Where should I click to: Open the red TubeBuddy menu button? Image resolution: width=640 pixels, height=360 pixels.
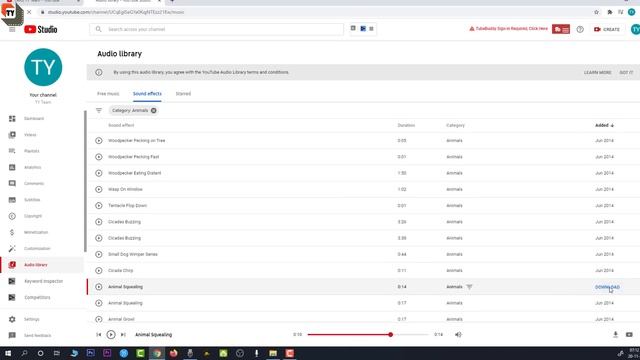coord(561,29)
